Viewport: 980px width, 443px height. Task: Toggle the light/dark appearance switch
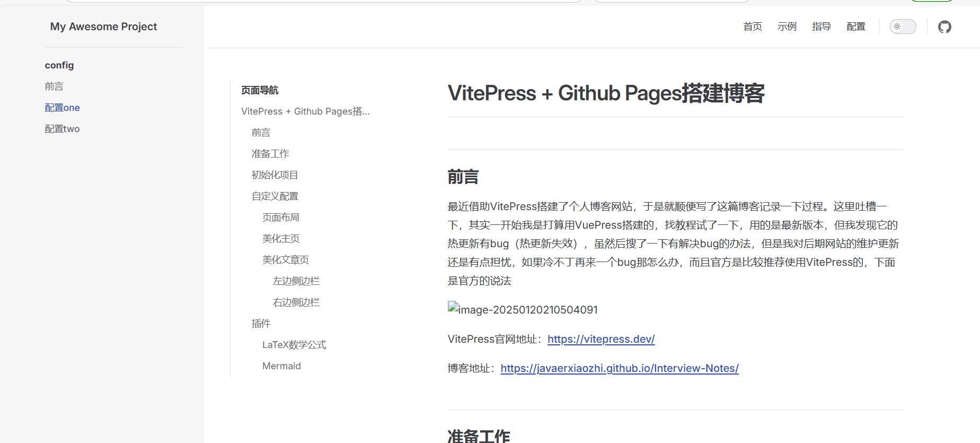pos(903,27)
